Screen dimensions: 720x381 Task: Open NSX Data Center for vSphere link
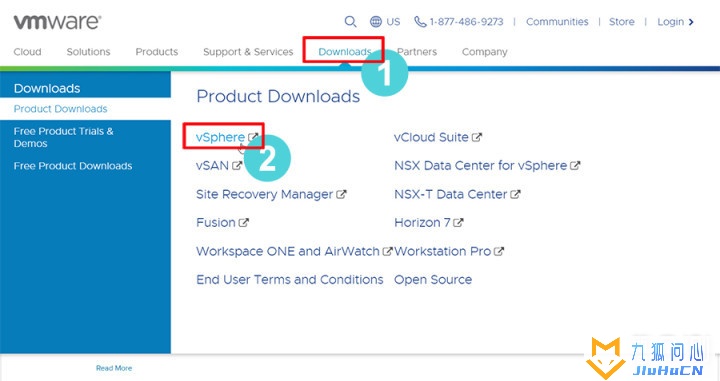point(480,166)
